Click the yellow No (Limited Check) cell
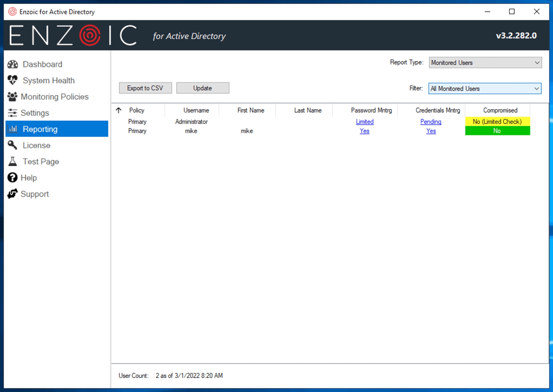553x392 pixels. (497, 122)
